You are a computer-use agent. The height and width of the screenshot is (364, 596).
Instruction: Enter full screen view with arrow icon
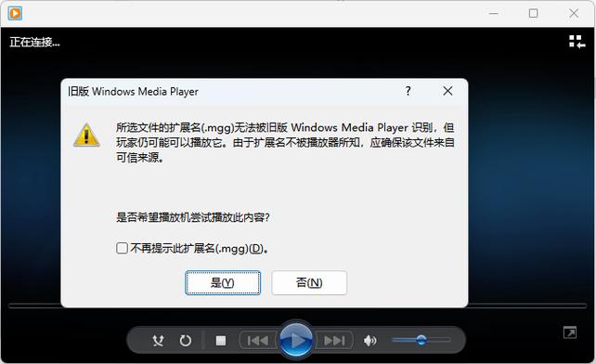tap(570, 332)
